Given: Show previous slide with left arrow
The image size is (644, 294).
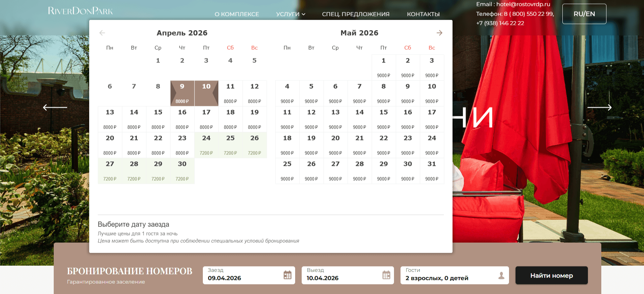Looking at the screenshot, I should [x=55, y=107].
